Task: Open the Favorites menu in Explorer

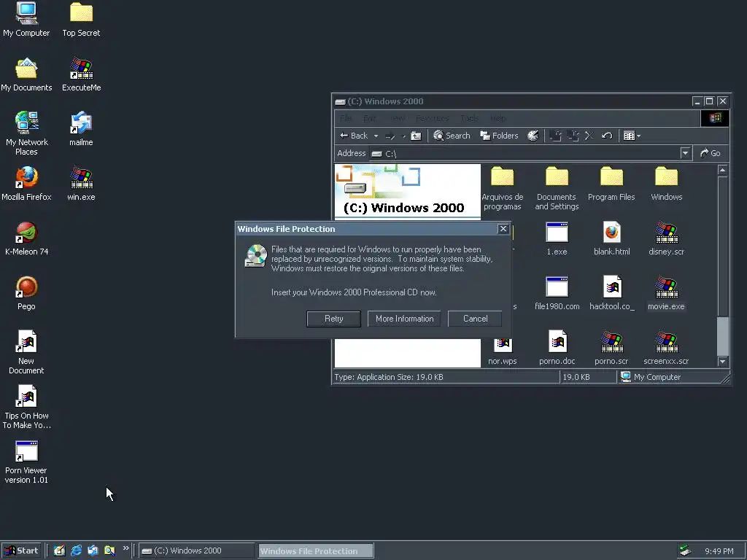Action: (433, 118)
